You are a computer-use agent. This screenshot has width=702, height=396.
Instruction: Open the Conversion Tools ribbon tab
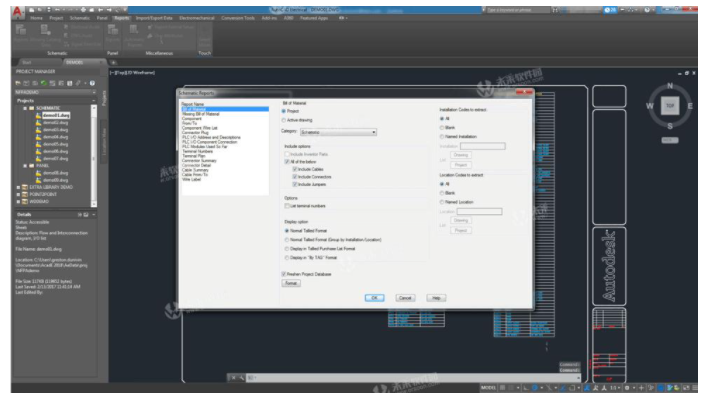coord(238,18)
